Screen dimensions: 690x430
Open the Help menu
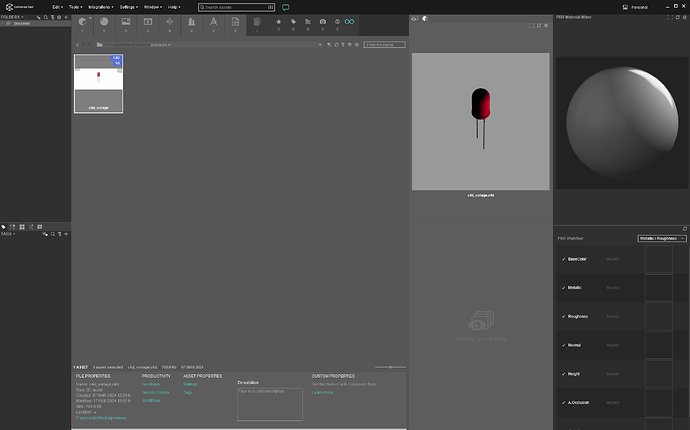pos(174,7)
